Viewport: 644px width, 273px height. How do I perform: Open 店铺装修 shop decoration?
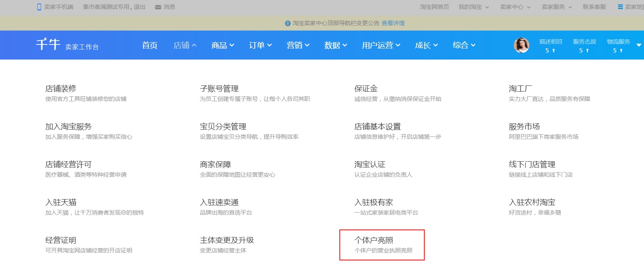61,89
